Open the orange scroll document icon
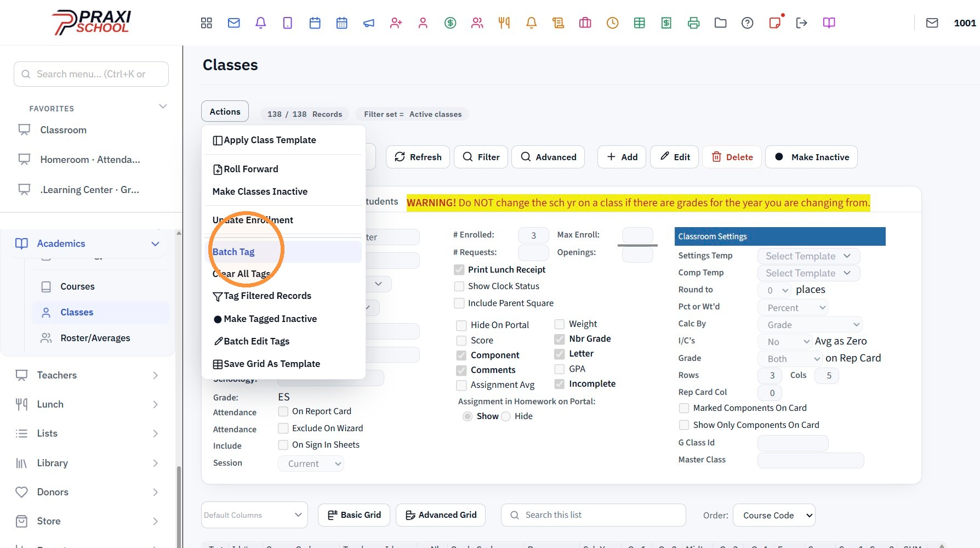Viewport: 980px width, 548px height. pyautogui.click(x=558, y=23)
